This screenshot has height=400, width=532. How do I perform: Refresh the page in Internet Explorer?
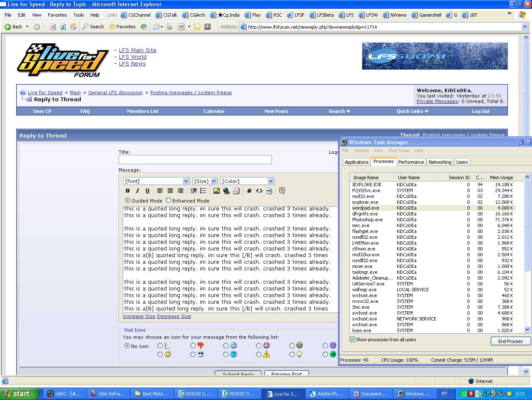pyautogui.click(x=63, y=27)
